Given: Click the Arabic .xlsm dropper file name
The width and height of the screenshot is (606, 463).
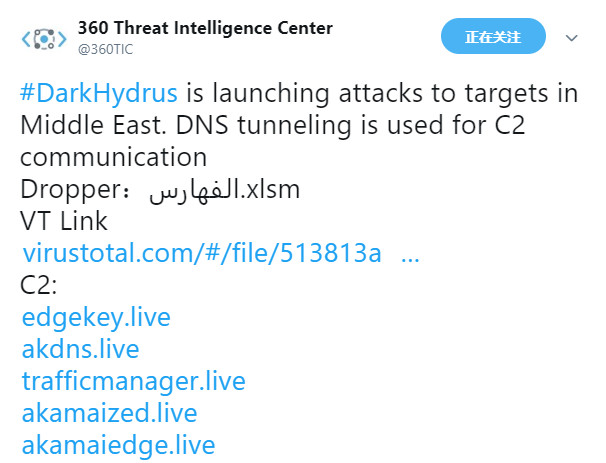Looking at the screenshot, I should point(225,190).
